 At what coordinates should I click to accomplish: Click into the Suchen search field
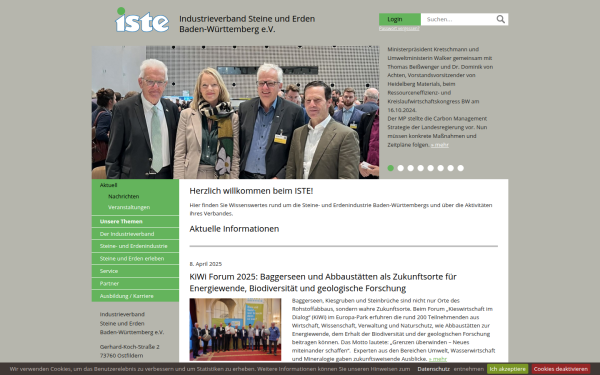[458, 19]
